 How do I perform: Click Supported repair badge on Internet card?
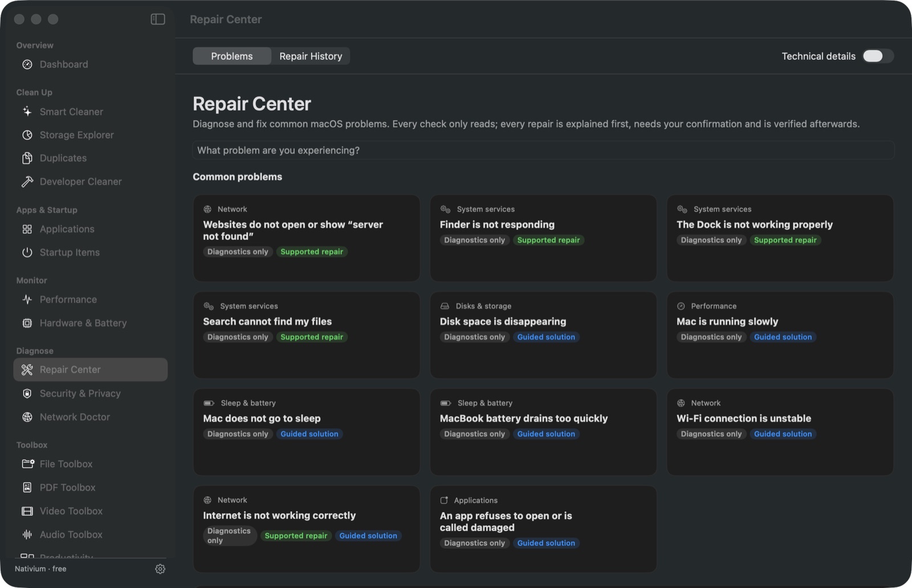(x=296, y=536)
